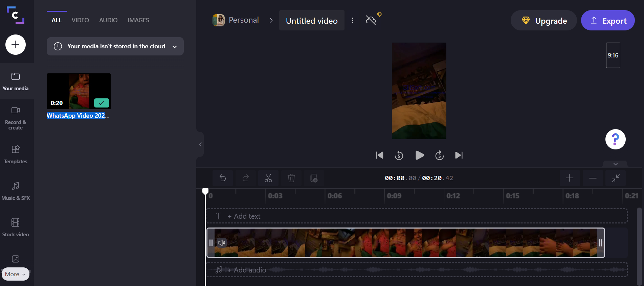Fit the timeline to screen

[x=616, y=178]
